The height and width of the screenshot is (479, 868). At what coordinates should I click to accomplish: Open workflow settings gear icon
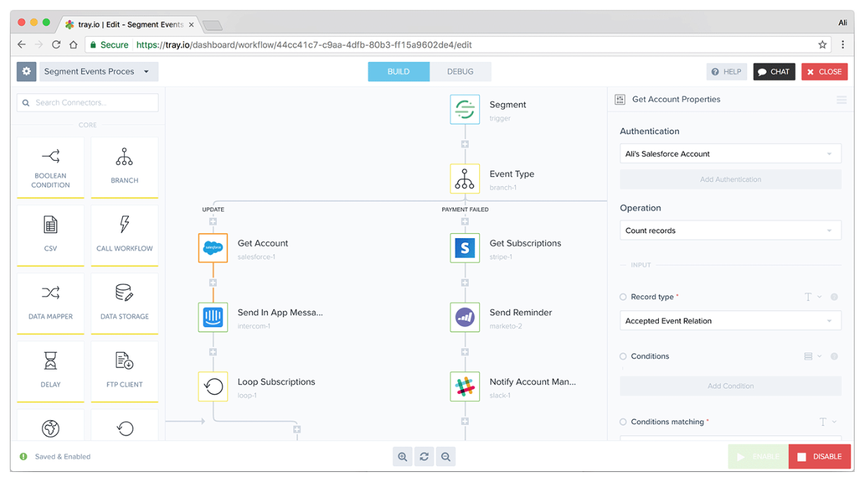tap(27, 72)
